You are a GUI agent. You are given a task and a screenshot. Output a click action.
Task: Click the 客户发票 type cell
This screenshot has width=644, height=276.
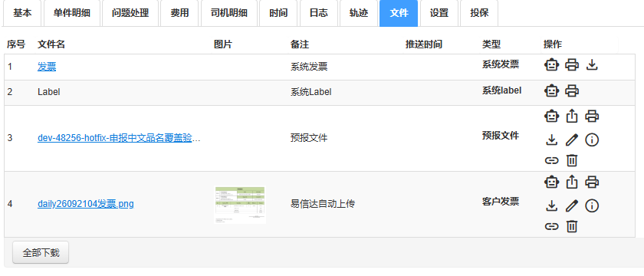[501, 201]
